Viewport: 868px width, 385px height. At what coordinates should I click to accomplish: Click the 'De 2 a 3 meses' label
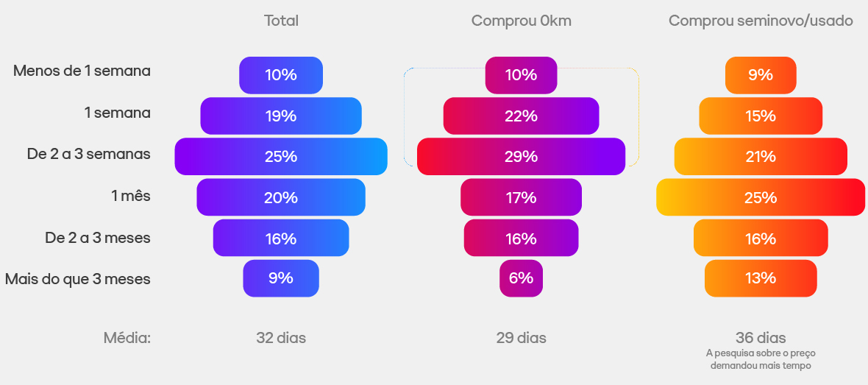(x=97, y=238)
